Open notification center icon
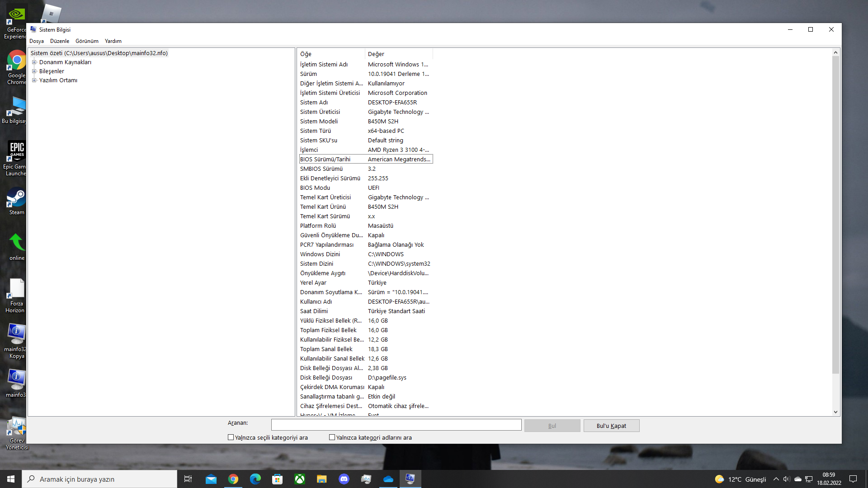This screenshot has height=488, width=868. pyautogui.click(x=853, y=479)
